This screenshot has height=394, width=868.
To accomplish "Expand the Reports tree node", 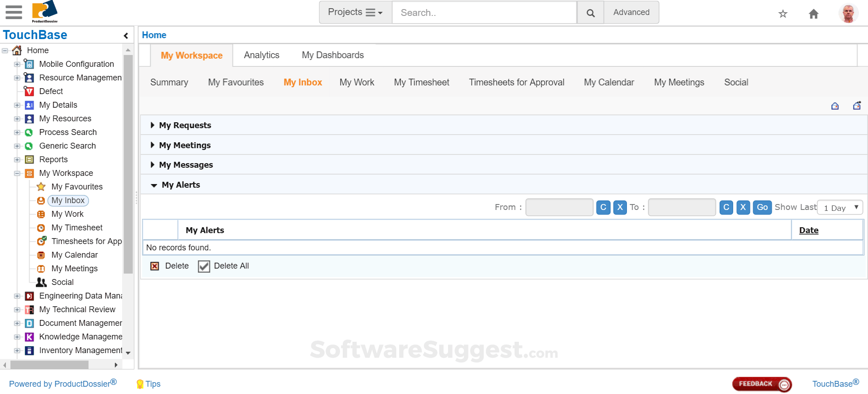I will [x=17, y=160].
